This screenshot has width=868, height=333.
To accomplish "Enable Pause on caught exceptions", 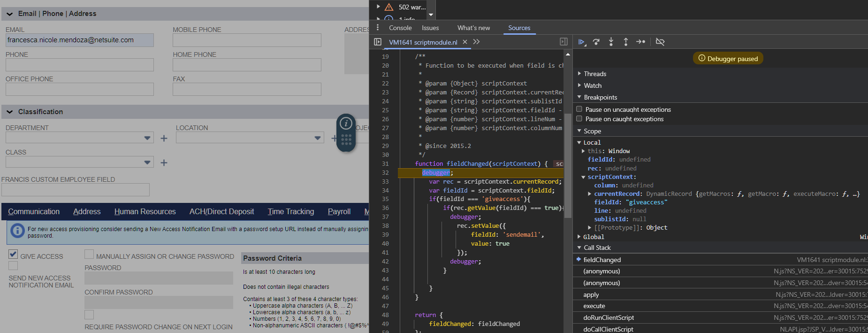I will [x=579, y=119].
